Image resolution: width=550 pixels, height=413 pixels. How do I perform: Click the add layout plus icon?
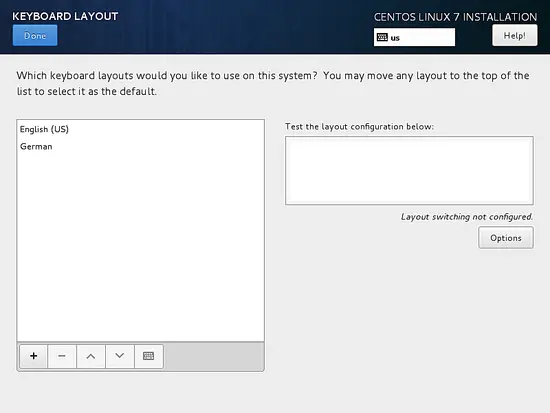click(33, 356)
